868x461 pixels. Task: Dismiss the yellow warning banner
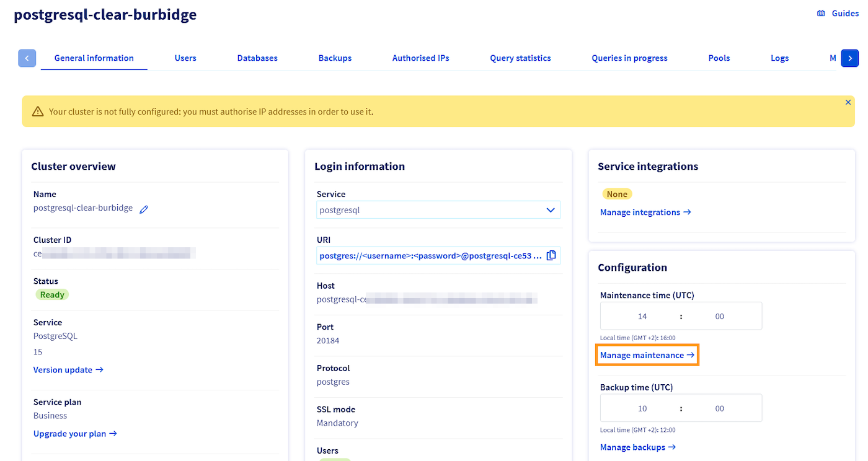(848, 103)
